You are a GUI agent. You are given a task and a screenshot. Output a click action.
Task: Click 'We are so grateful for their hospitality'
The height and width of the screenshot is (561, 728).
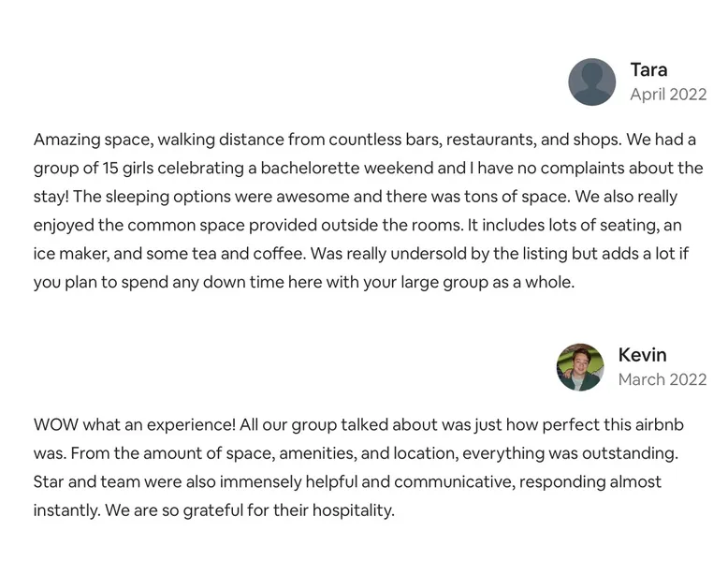pos(250,510)
